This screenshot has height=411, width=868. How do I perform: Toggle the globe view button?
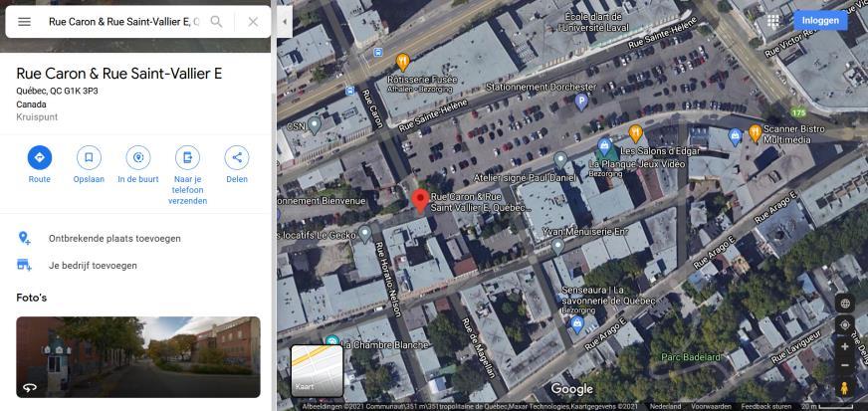[x=845, y=304]
